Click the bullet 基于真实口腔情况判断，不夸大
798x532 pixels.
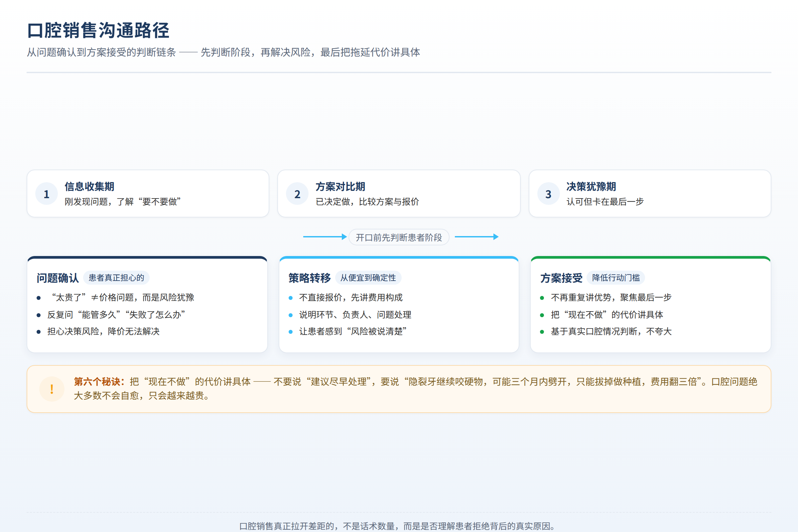pos(611,331)
